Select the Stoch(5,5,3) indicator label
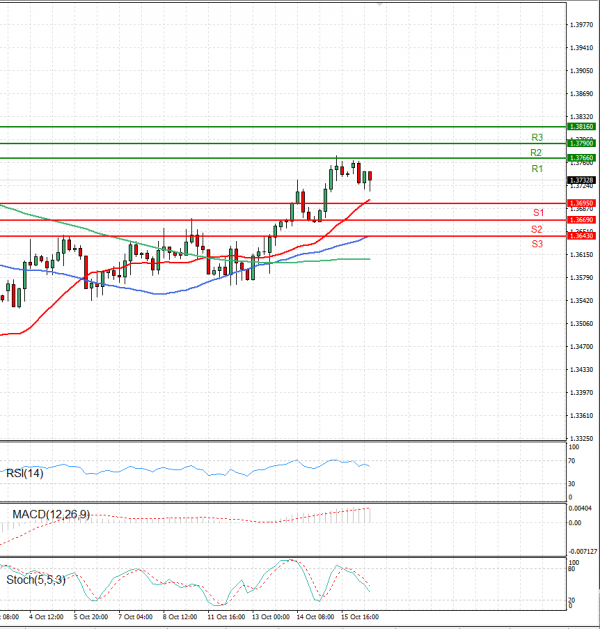Viewport: 600px width, 629px height. [36, 580]
